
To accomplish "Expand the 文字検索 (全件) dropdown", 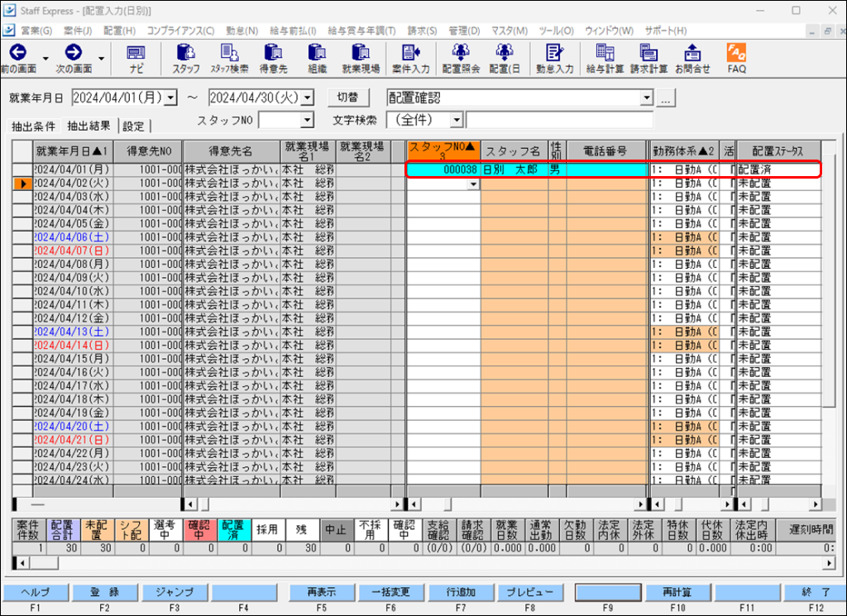I will click(x=457, y=120).
